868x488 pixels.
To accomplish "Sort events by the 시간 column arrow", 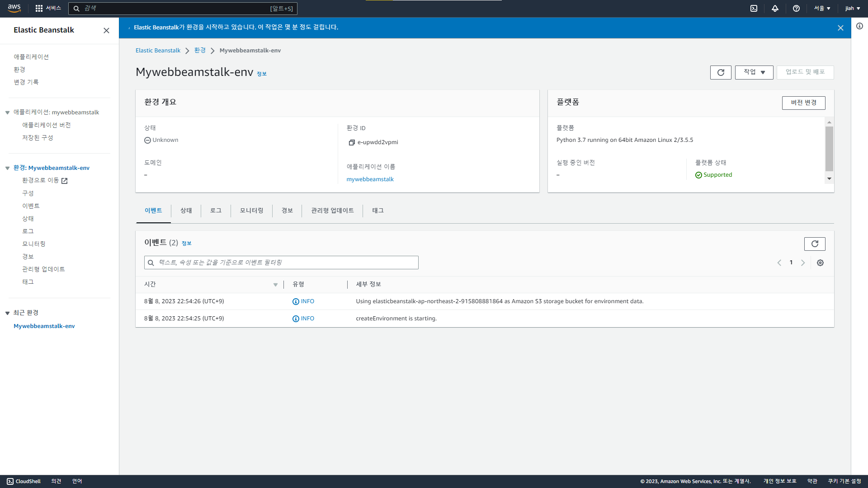I will pos(275,285).
